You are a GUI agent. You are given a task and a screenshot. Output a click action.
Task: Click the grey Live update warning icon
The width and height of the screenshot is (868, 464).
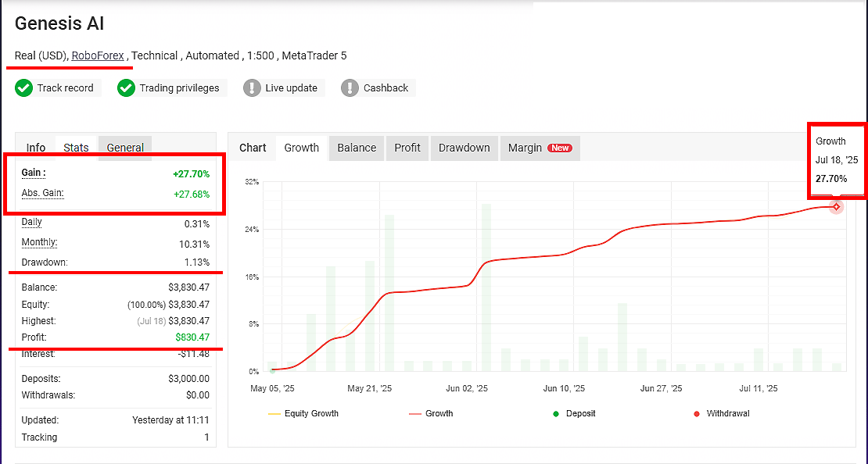coord(252,88)
